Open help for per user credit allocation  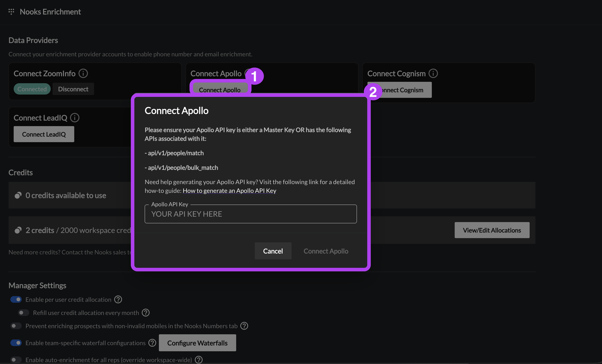118,299
